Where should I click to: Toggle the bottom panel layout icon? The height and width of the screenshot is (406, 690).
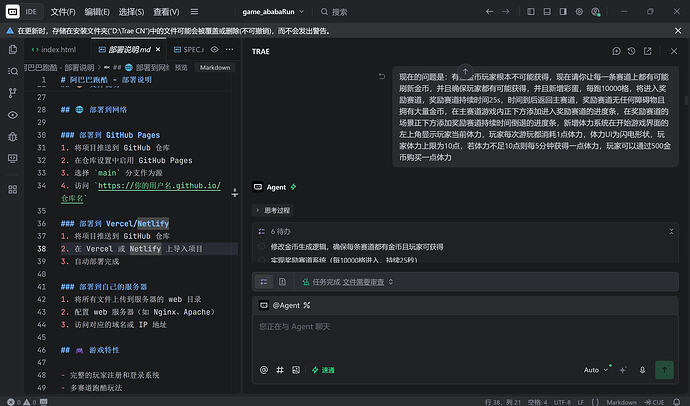(x=547, y=12)
